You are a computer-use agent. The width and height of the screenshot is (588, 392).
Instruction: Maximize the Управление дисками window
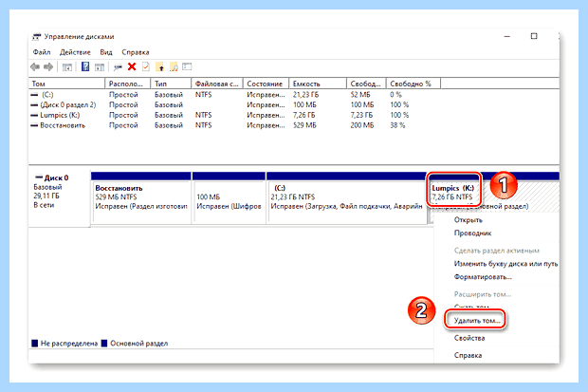tap(534, 36)
